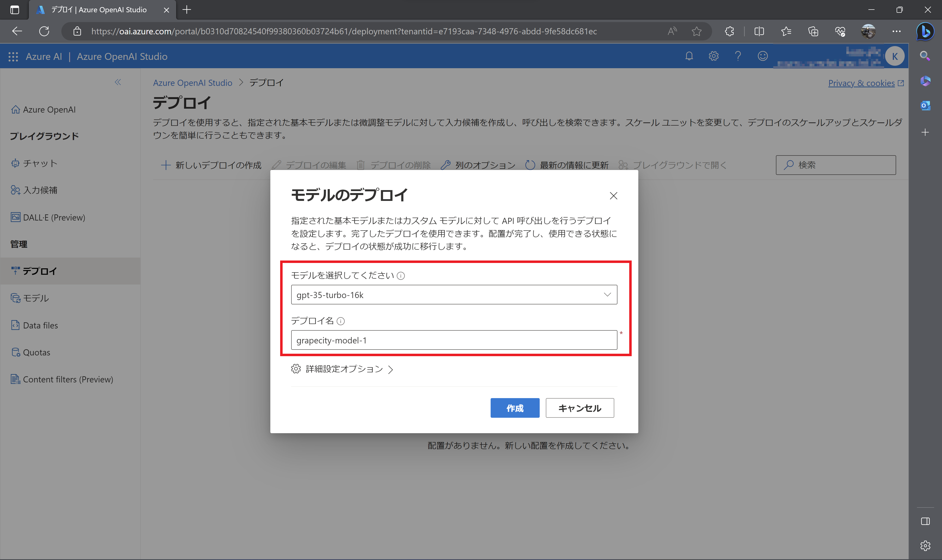942x560 pixels.
Task: Expand 詳細設定オプション section
Action: pos(342,369)
